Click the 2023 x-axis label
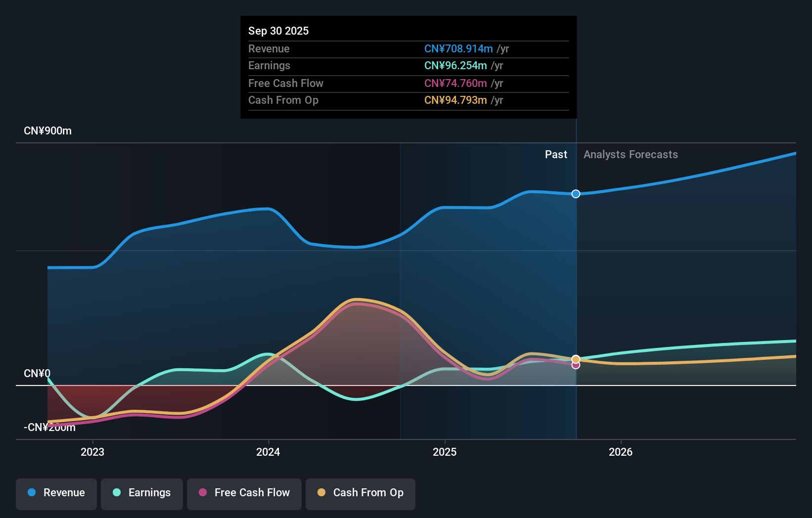This screenshot has width=812, height=518. (x=92, y=452)
